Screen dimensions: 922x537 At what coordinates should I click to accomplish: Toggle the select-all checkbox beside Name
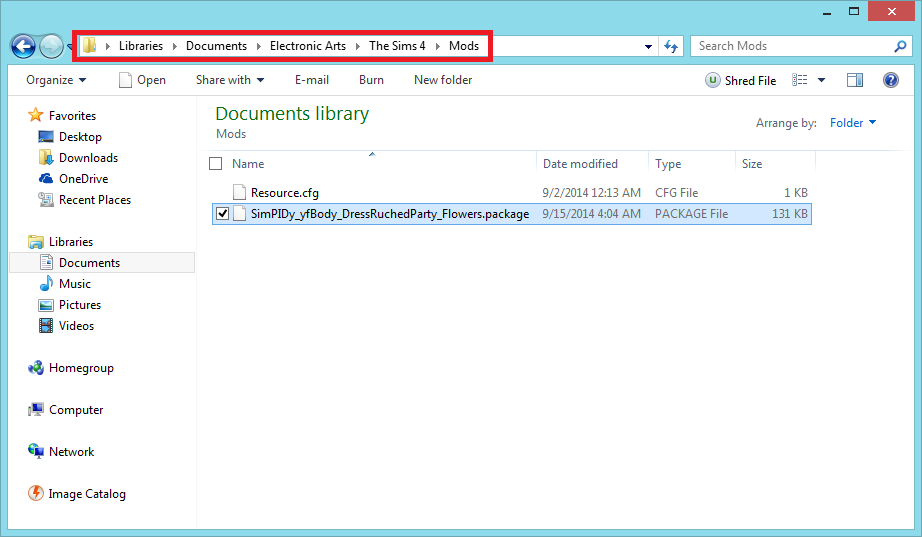[x=216, y=164]
